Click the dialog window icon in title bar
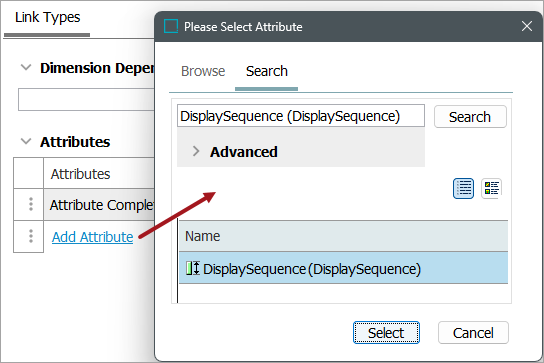This screenshot has height=363, width=544. point(171,26)
